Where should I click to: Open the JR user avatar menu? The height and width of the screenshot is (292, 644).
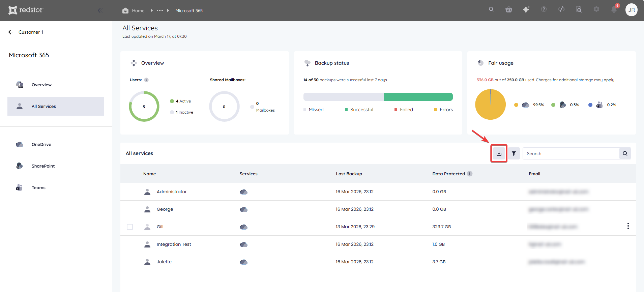click(x=632, y=10)
